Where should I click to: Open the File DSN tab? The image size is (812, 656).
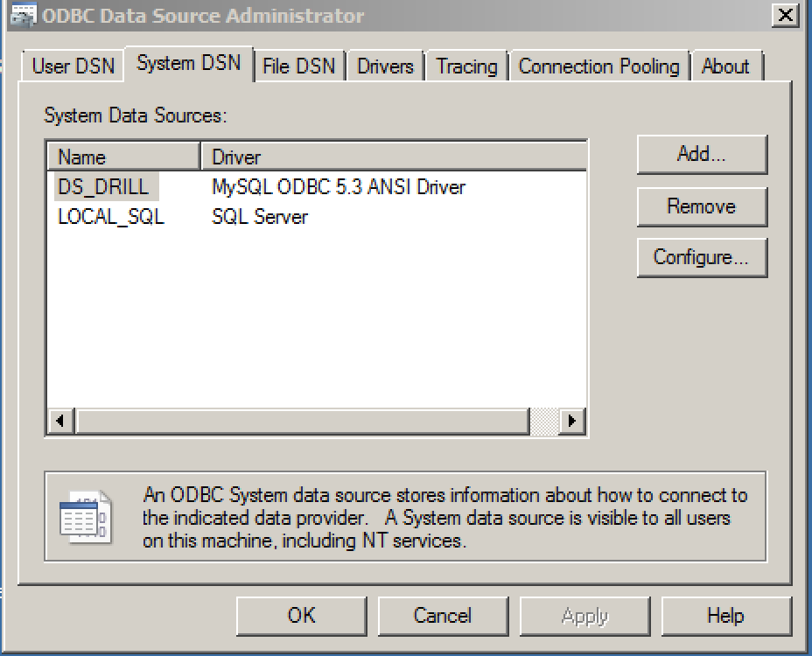298,66
